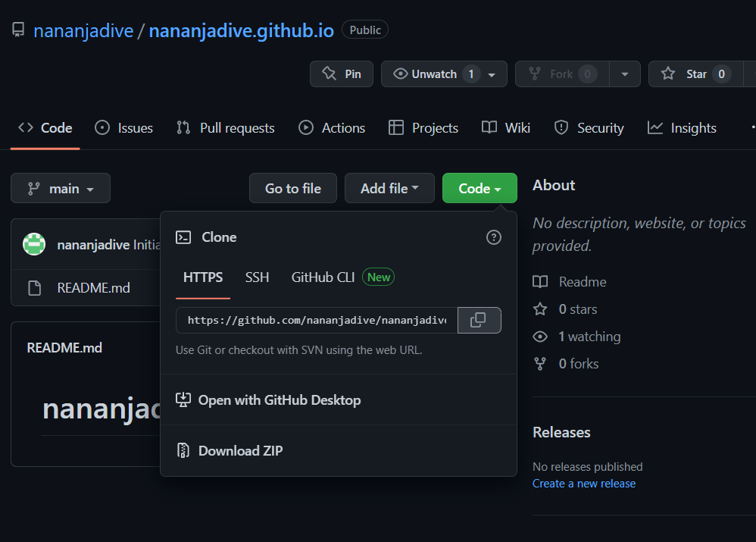The width and height of the screenshot is (756, 542).
Task: Expand the Add file dropdown
Action: 389,187
